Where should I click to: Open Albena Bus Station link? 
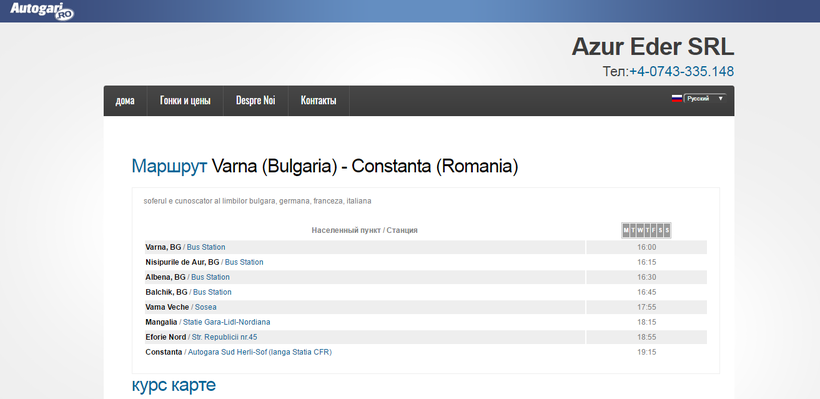click(210, 277)
